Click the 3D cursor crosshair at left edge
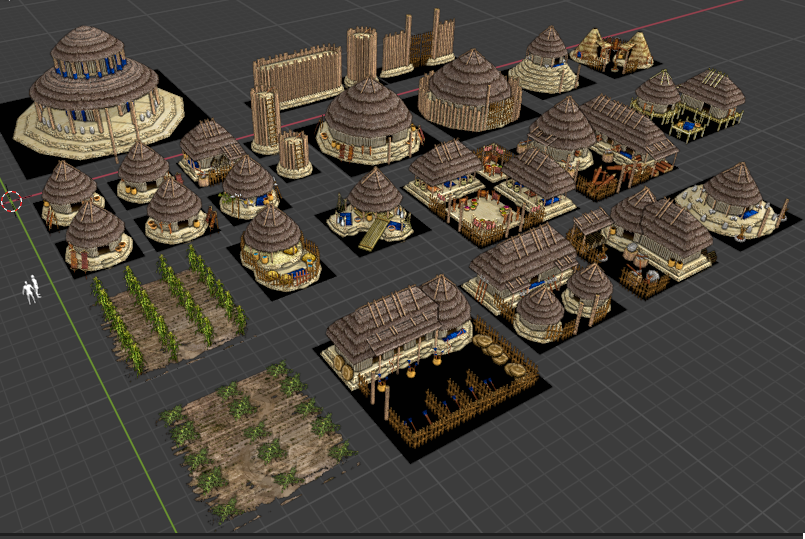Screen dimensions: 805x539 coord(11,202)
